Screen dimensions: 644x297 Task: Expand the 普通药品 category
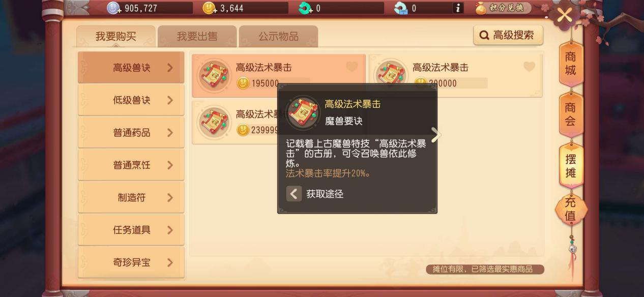click(131, 133)
